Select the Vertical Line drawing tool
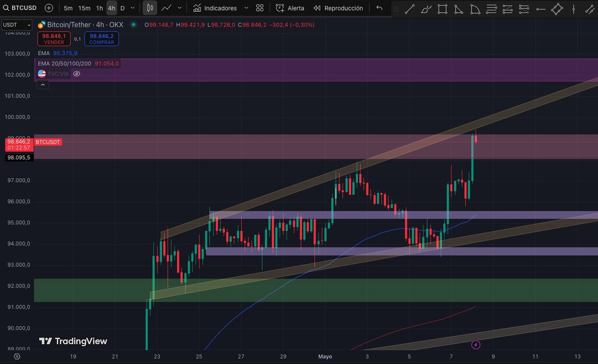598x364 pixels. [574, 8]
